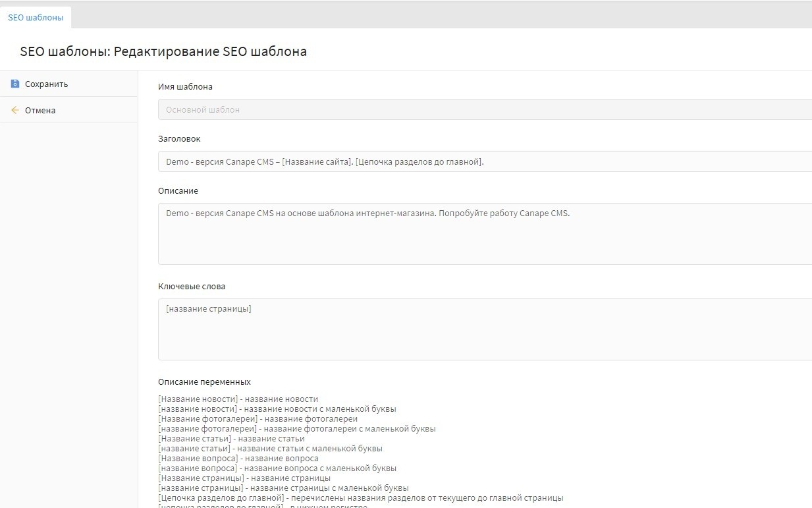Click the capitalized [Цепочка разделов до главной] description line
This screenshot has height=508, width=812.
pos(360,497)
